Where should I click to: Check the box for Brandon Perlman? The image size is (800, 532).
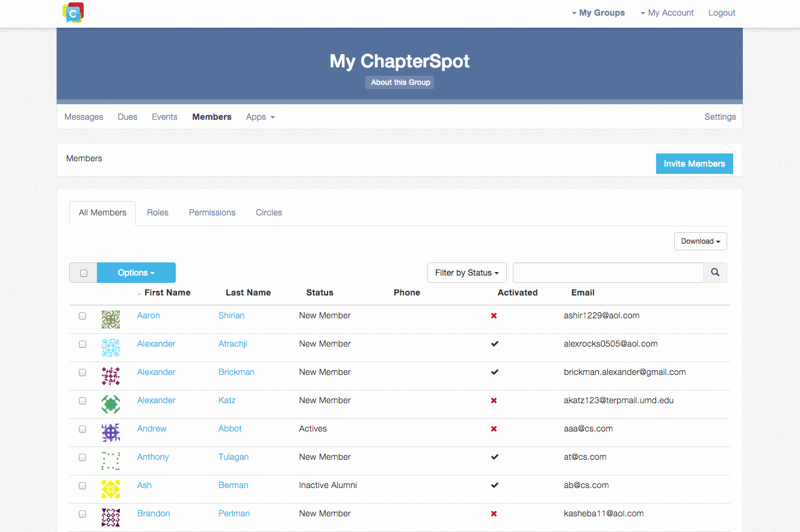(82, 514)
